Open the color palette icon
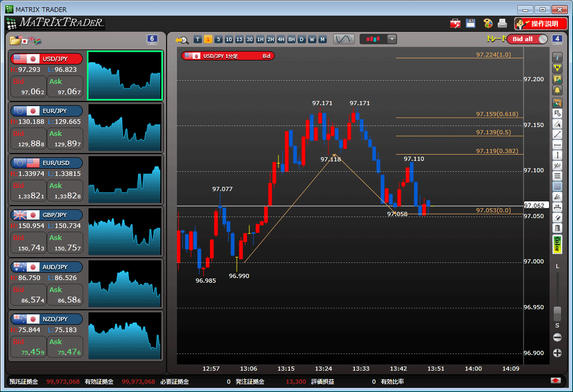573x392 pixels. pos(488,23)
